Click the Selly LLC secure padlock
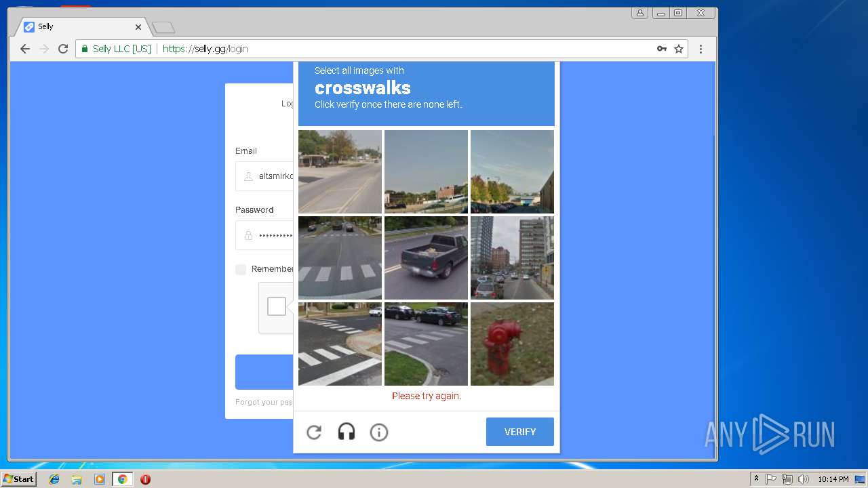868x488 pixels. coord(85,49)
